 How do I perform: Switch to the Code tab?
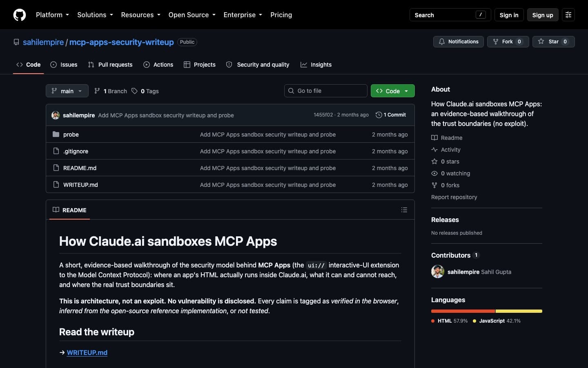pyautogui.click(x=29, y=65)
